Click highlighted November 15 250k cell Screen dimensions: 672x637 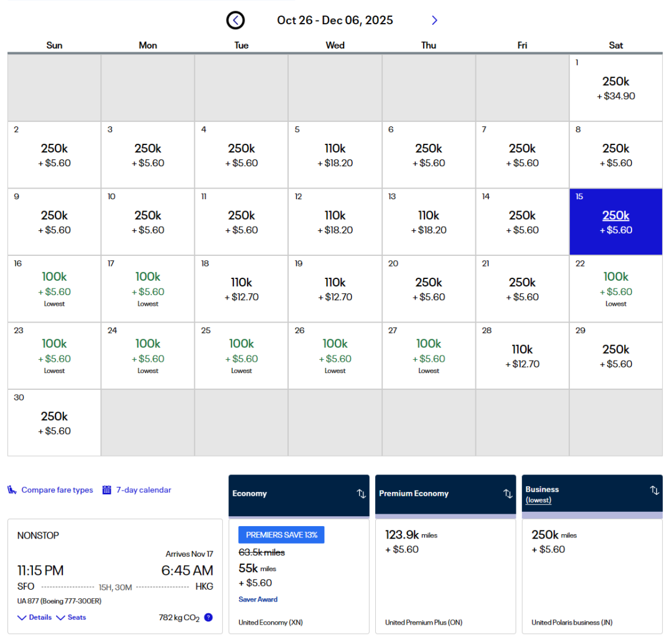tap(615, 222)
